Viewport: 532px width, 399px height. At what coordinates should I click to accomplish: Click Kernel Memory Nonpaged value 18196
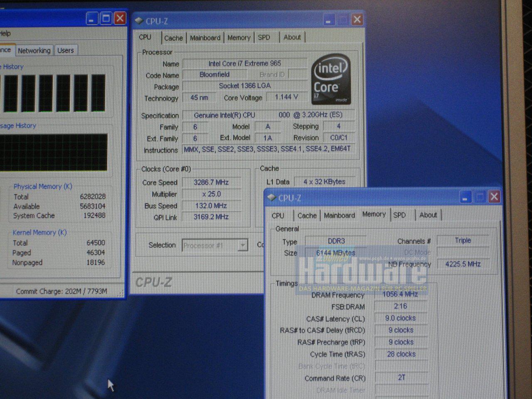[96, 263]
